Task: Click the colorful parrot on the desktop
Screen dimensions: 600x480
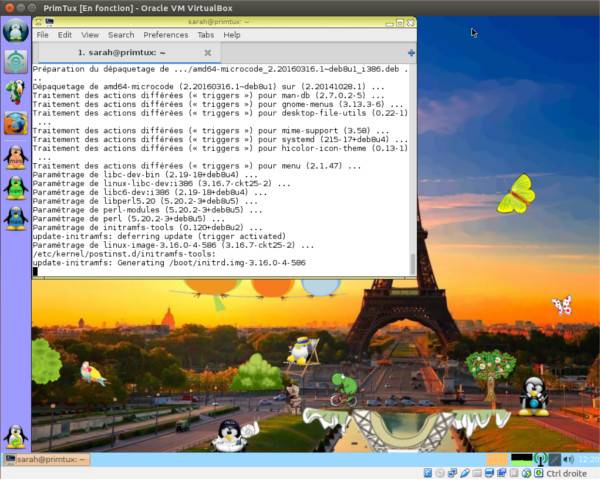Action: coord(93,374)
